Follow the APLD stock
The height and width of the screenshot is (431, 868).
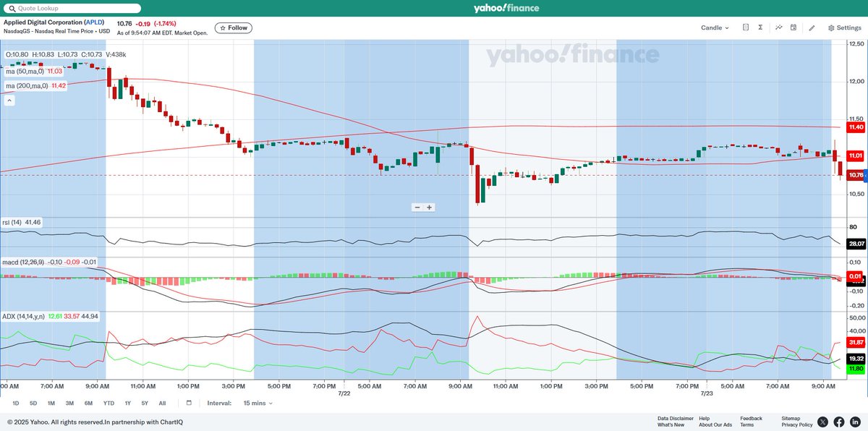234,27
